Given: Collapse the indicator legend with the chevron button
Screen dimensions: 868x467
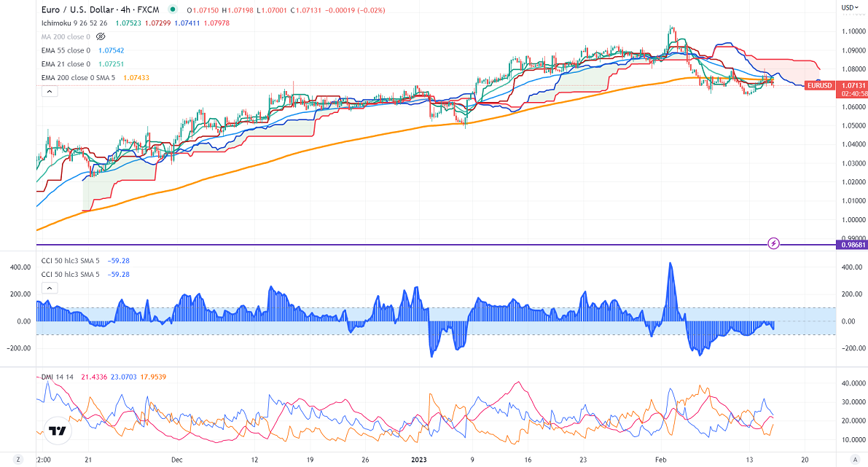Looking at the screenshot, I should tap(49, 92).
